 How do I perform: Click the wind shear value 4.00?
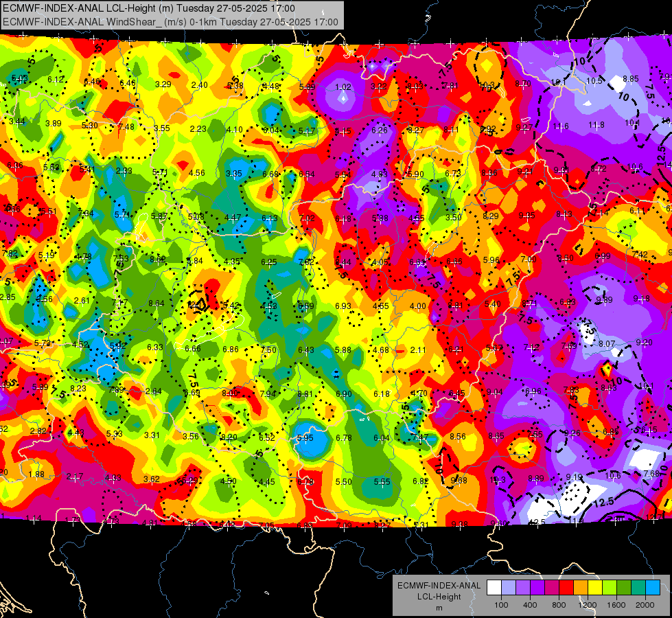(418, 306)
